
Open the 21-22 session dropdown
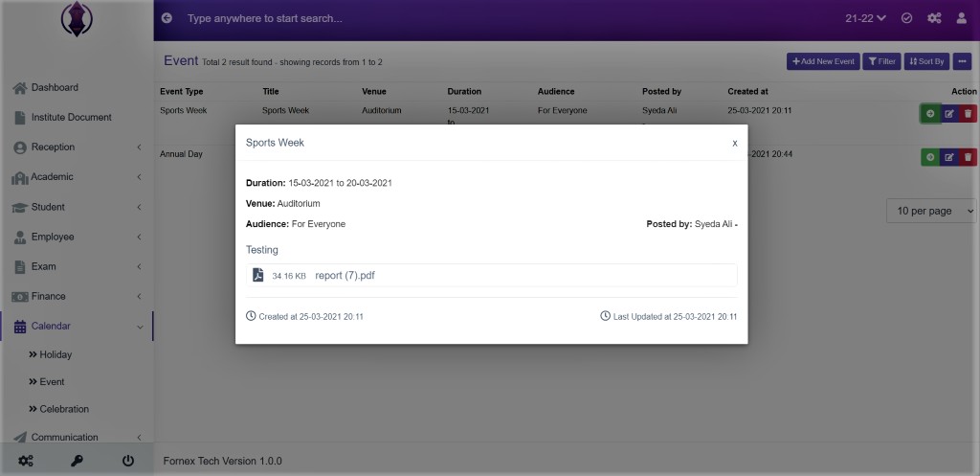(865, 18)
